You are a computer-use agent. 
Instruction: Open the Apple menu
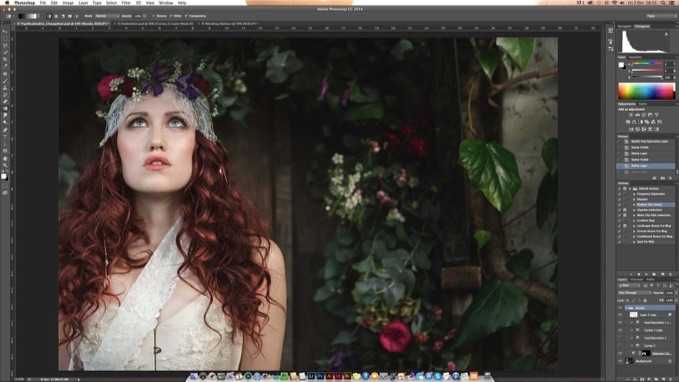[x=6, y=3]
